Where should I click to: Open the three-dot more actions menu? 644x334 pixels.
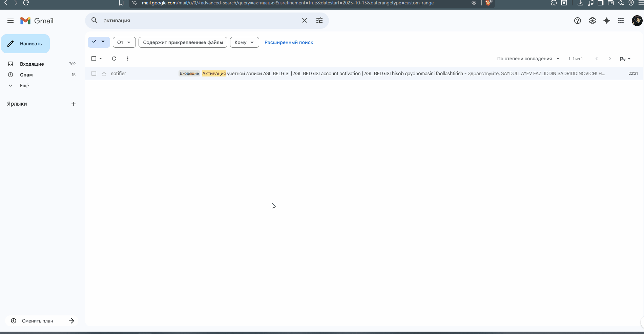click(x=127, y=59)
